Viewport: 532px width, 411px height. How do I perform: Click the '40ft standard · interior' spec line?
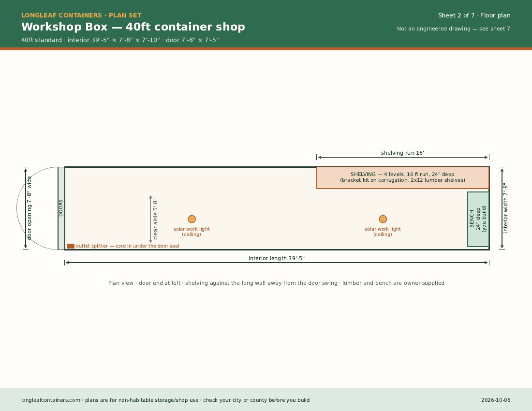[120, 40]
